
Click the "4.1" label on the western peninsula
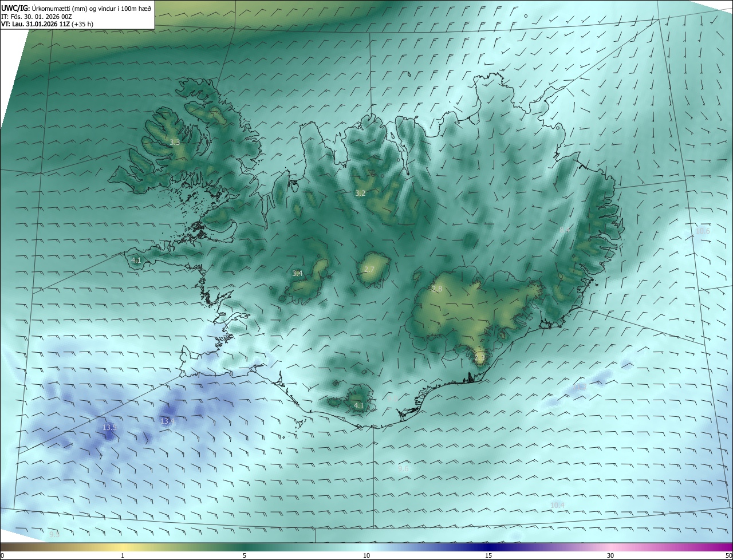point(136,261)
